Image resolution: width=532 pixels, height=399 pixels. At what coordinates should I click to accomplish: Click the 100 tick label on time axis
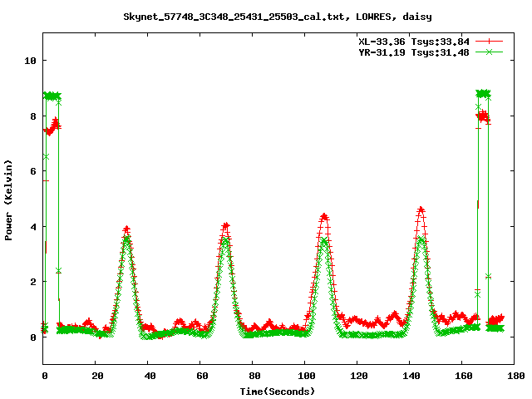tap(305, 376)
